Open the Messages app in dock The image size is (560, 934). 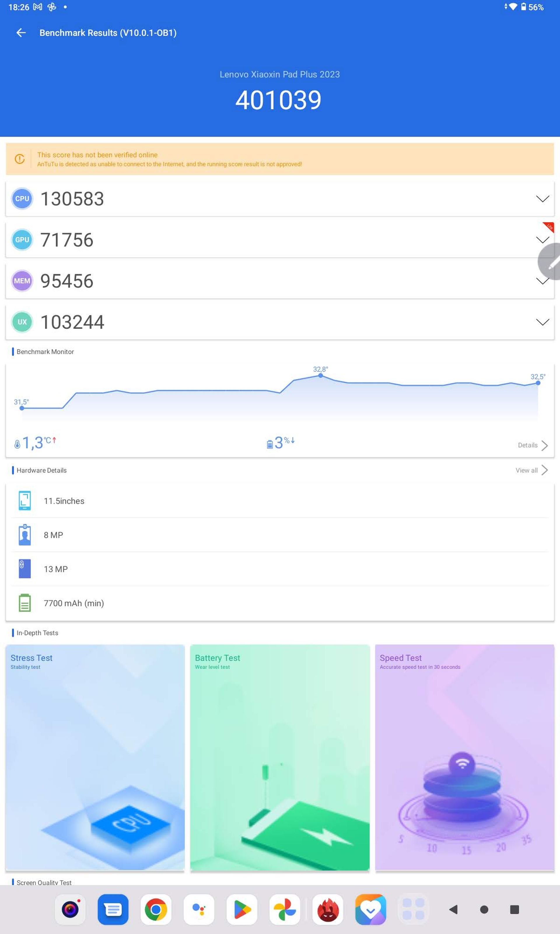(113, 909)
